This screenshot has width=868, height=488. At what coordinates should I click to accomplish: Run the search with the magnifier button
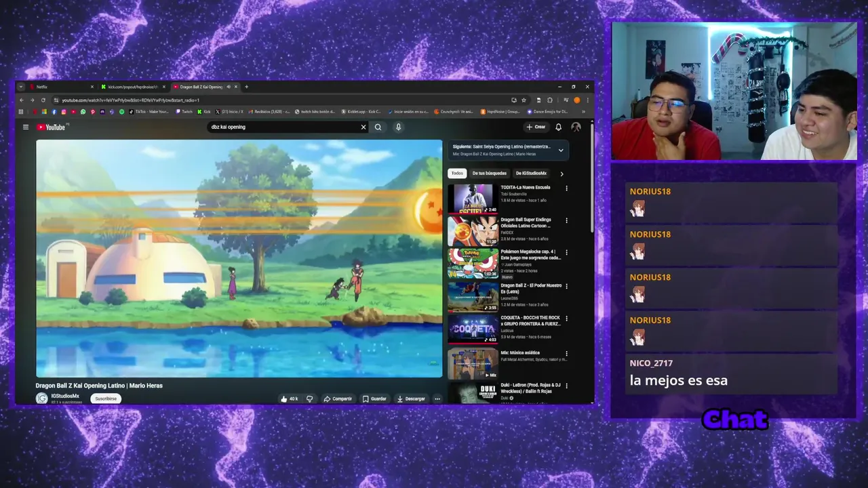378,127
